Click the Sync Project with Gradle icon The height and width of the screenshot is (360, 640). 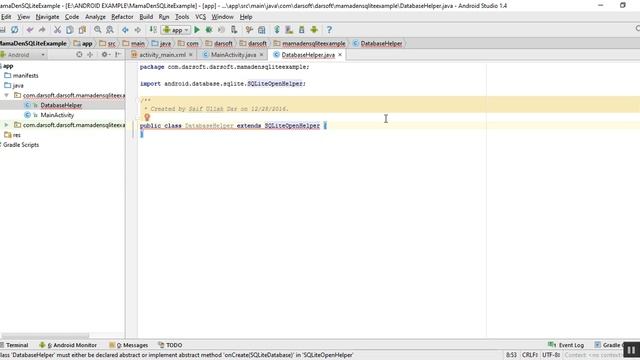coord(277,30)
